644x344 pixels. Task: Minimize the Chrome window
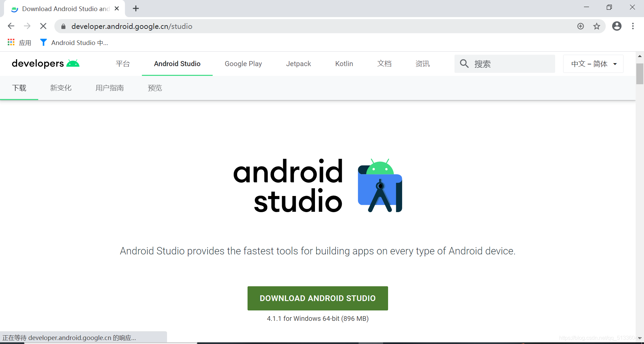[x=586, y=7]
